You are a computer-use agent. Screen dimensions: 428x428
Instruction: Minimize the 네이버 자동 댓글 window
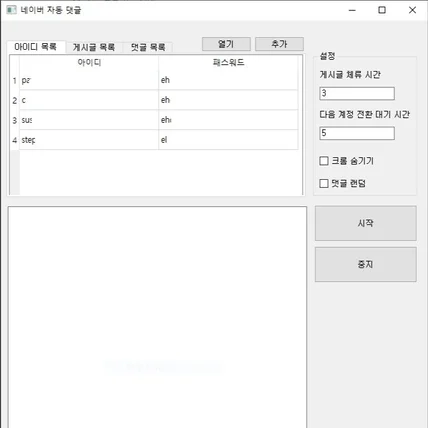point(352,10)
